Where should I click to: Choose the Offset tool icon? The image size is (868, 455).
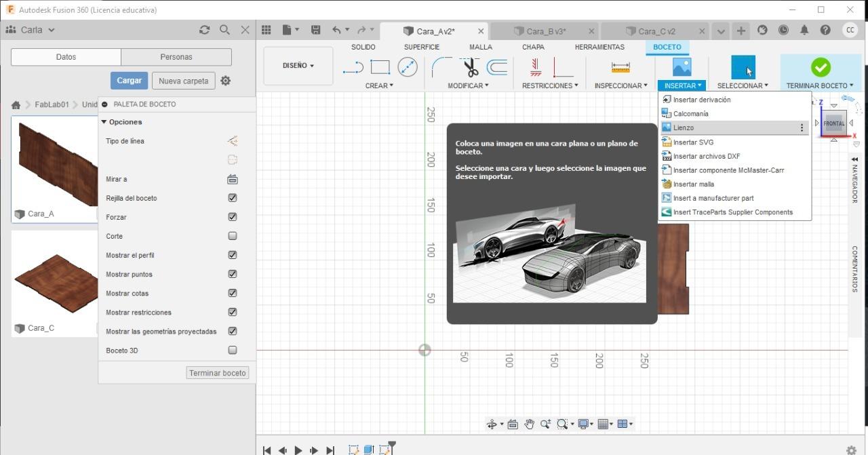pyautogui.click(x=497, y=67)
